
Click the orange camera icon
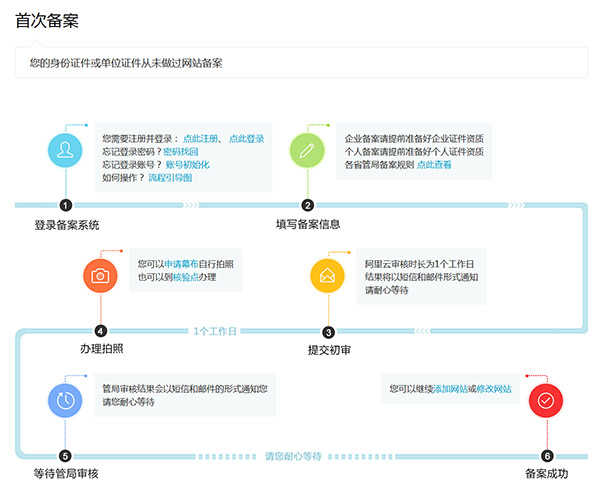pos(100,276)
